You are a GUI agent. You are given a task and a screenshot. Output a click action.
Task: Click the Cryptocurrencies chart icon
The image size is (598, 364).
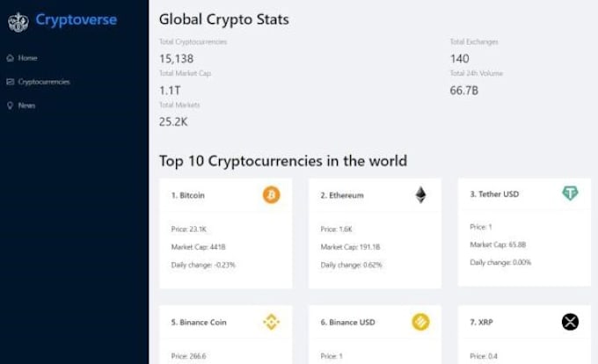click(x=11, y=82)
